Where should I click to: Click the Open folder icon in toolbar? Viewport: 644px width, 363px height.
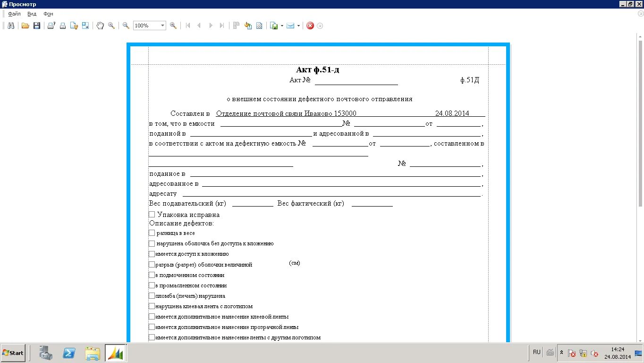tap(25, 26)
